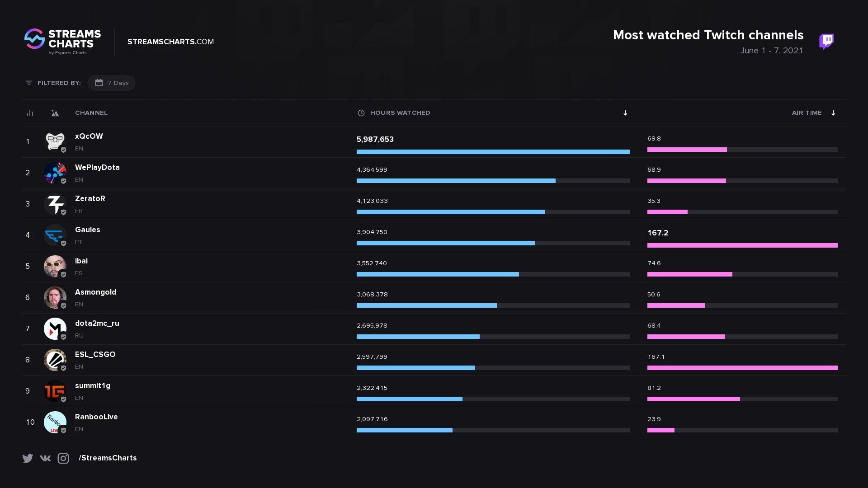Click Gaules air time pink bar

pyautogui.click(x=742, y=245)
